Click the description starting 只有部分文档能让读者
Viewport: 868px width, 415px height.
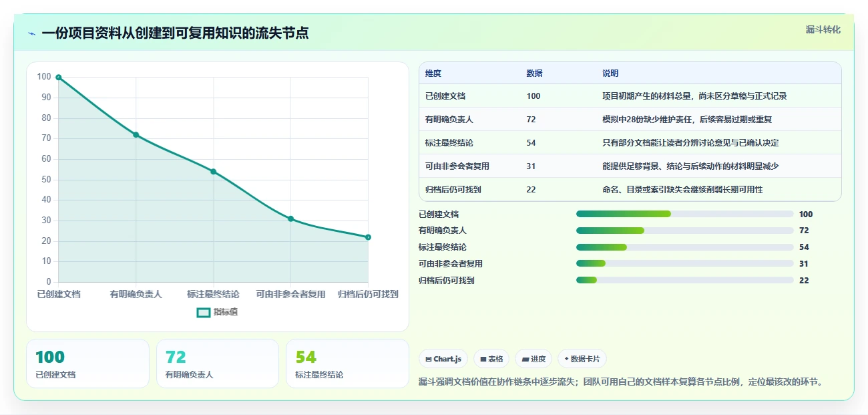coord(690,143)
